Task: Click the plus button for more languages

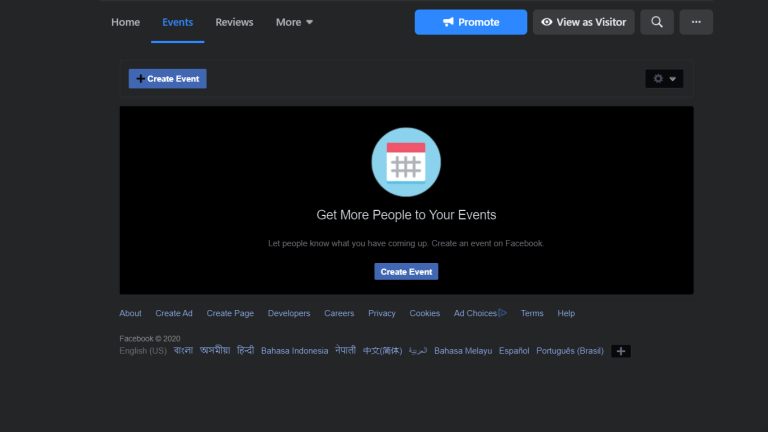Action: pyautogui.click(x=621, y=351)
